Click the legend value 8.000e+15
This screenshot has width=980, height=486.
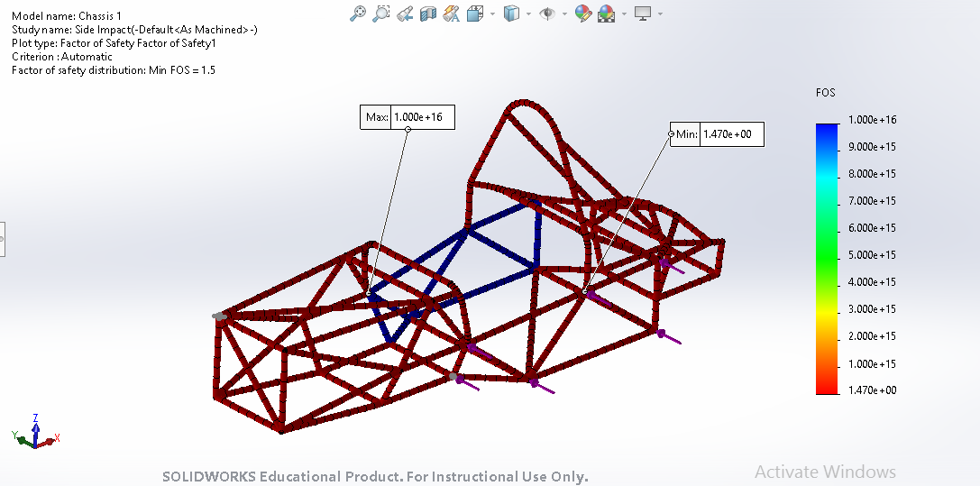tap(872, 174)
